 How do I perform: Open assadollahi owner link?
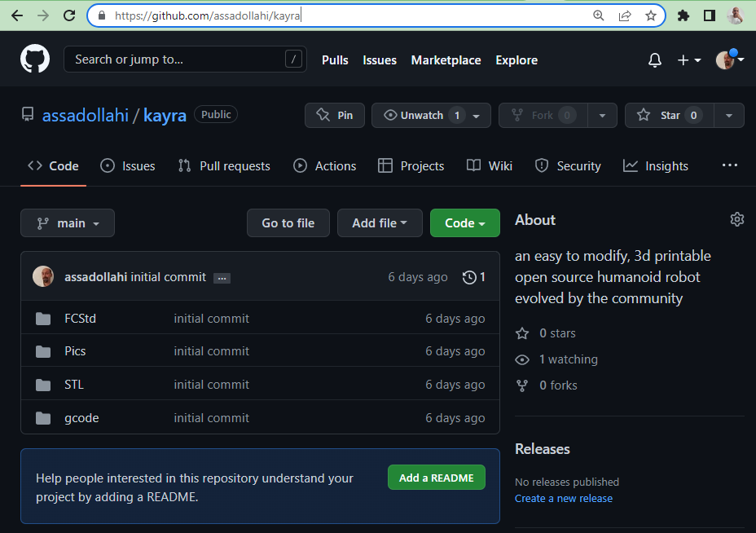click(86, 116)
